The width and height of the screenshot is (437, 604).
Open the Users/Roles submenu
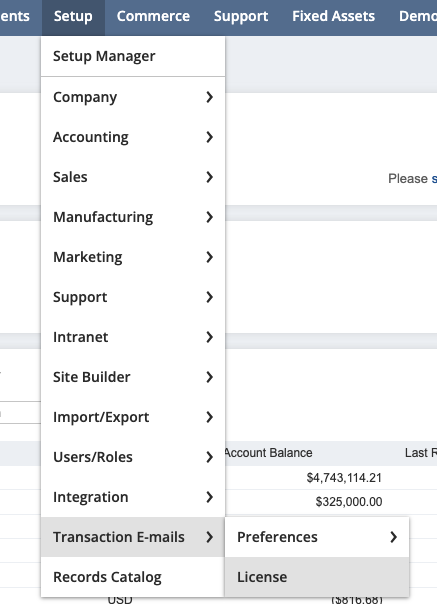tap(133, 457)
